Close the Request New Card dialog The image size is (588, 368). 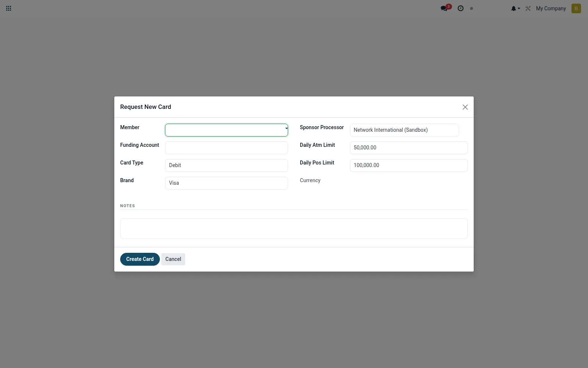pos(465,107)
